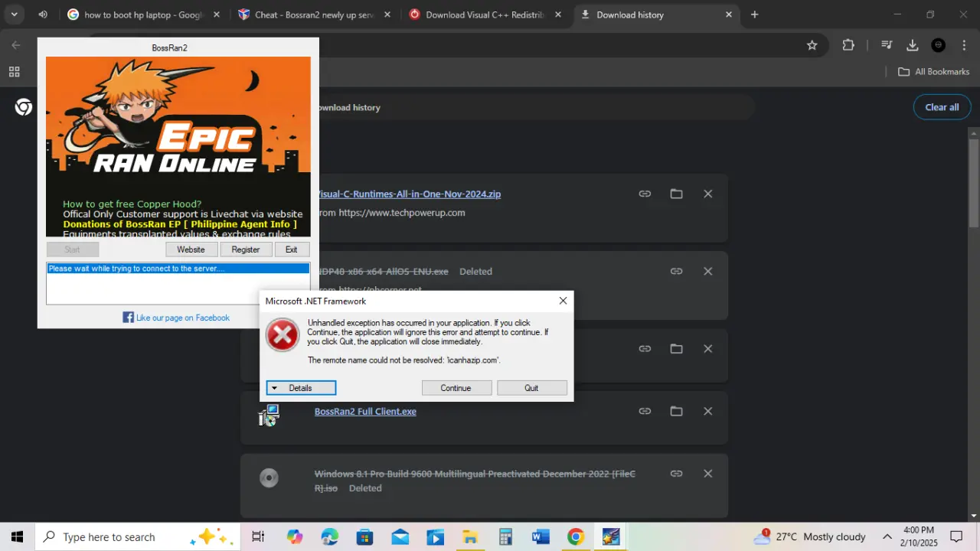The height and width of the screenshot is (551, 980).
Task: Switch to Download Visual C++ Redistributable tab
Action: 485,15
